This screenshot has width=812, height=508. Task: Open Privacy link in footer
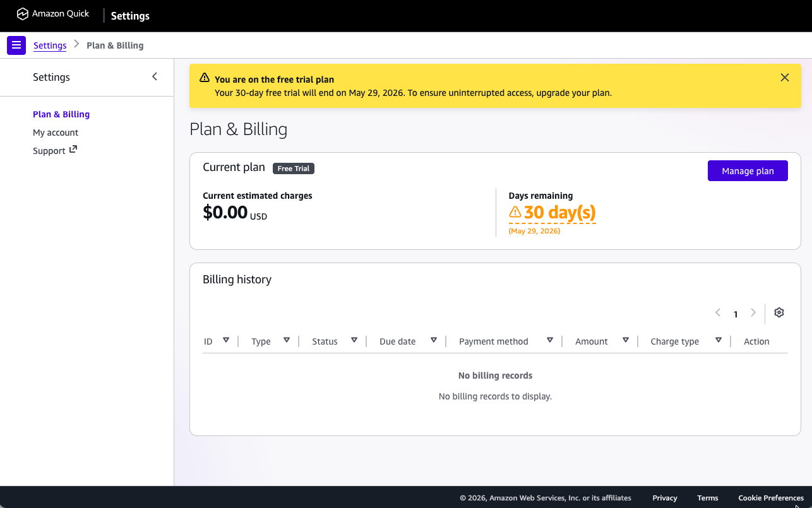(x=664, y=498)
